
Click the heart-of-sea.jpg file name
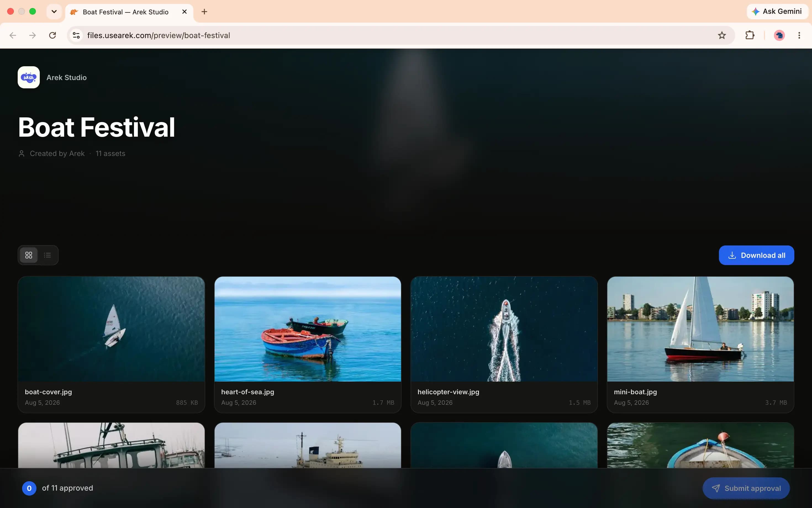click(248, 392)
